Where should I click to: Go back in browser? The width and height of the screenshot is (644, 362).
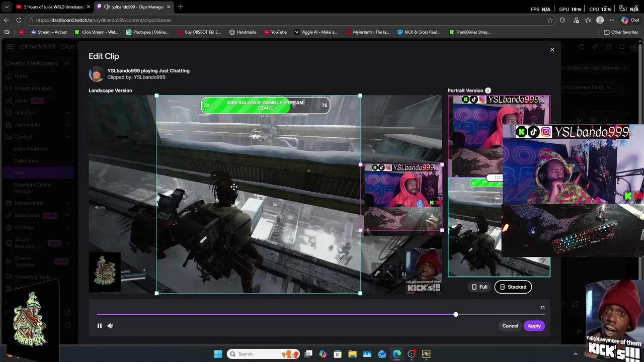click(x=7, y=20)
